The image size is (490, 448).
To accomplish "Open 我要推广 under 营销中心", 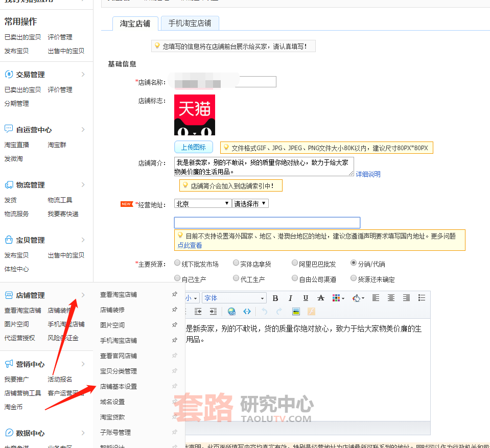I will (x=16, y=379).
